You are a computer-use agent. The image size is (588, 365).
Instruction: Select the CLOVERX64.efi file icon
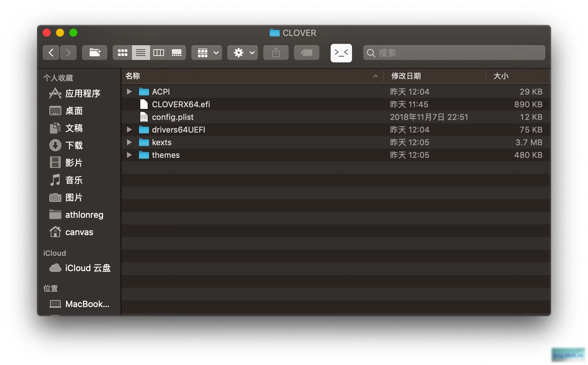click(x=144, y=104)
